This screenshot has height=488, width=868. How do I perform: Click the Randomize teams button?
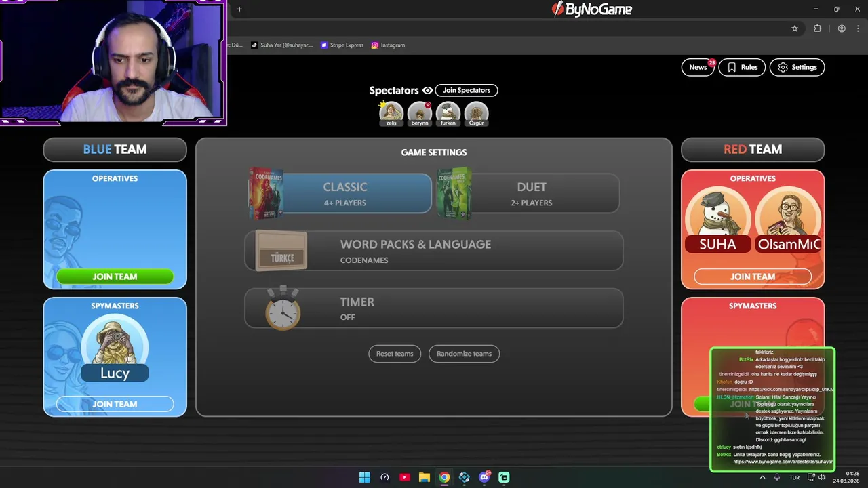pos(464,354)
